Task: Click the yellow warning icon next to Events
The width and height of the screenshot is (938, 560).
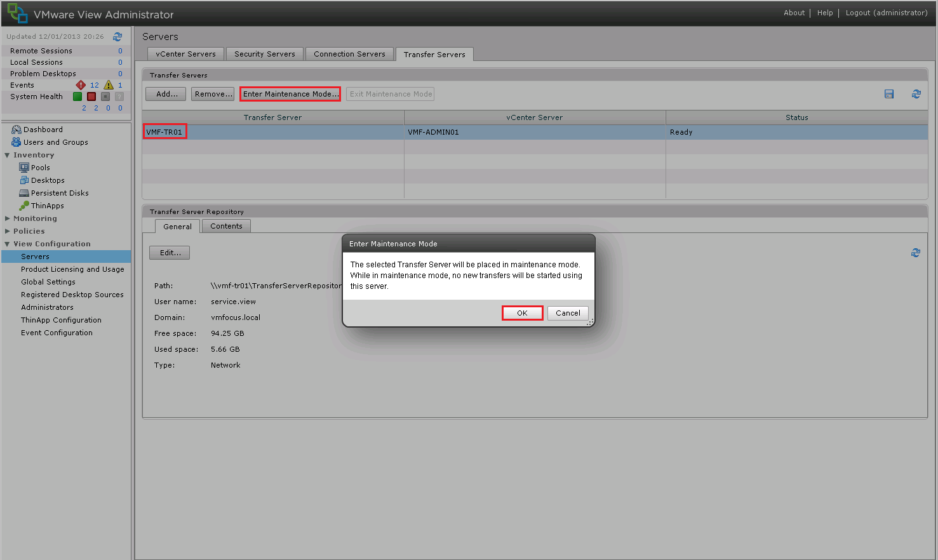Action: 109,85
